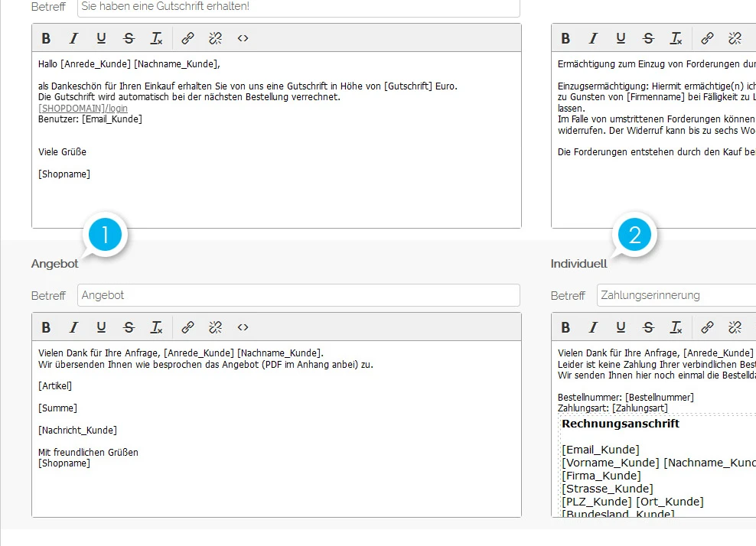
Task: Open source code view in Gutschrift editor
Action: point(243,38)
